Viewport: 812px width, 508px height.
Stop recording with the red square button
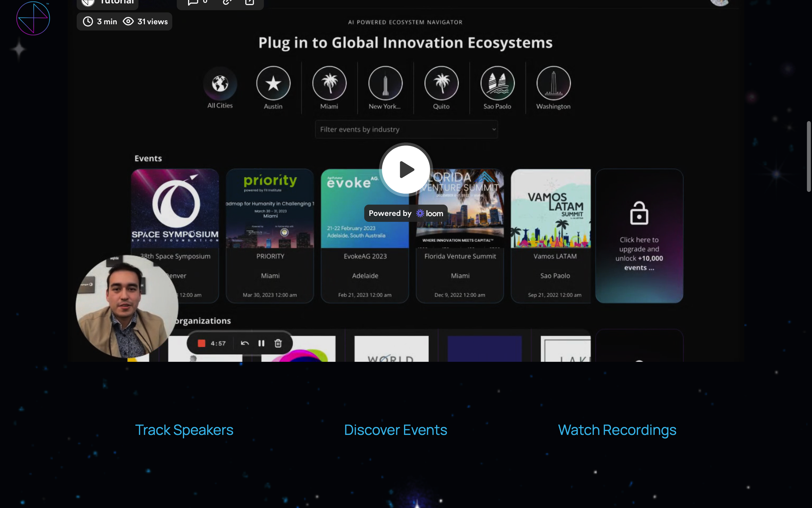[x=201, y=343]
